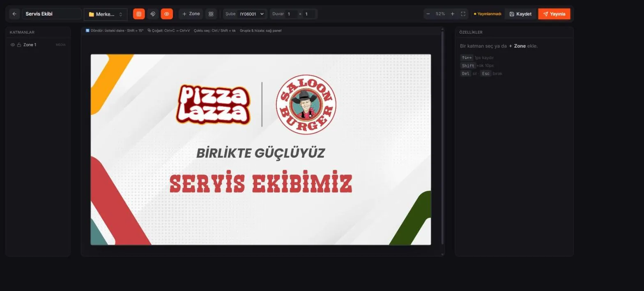Click the ÖZELLİKLER panel header
This screenshot has height=291, width=644.
coord(471,32)
